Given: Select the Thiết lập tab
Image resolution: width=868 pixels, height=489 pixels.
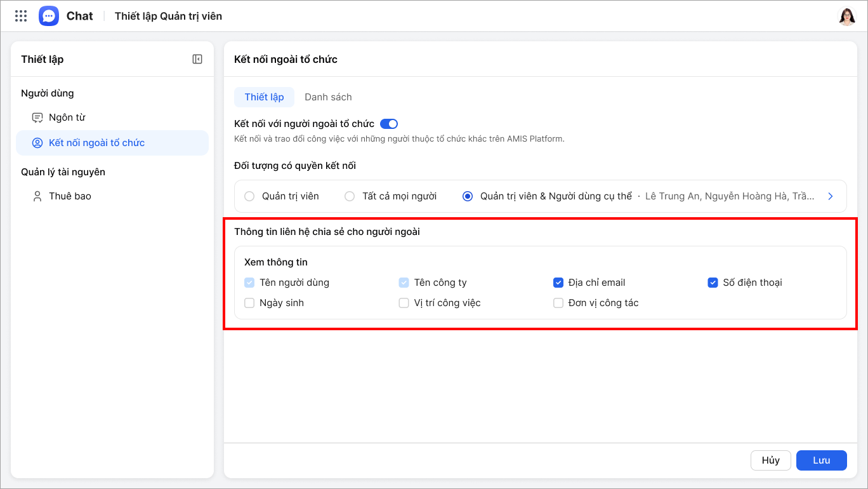Looking at the screenshot, I should click(264, 97).
